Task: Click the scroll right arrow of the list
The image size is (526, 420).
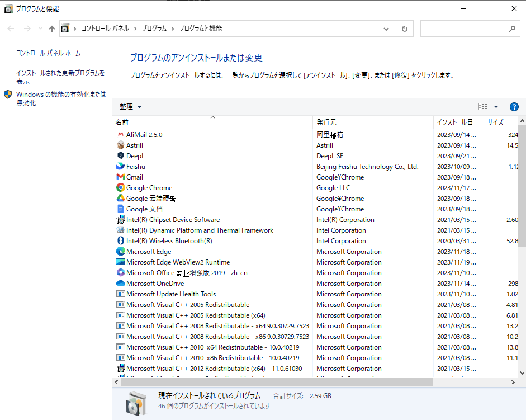Action: (513, 382)
